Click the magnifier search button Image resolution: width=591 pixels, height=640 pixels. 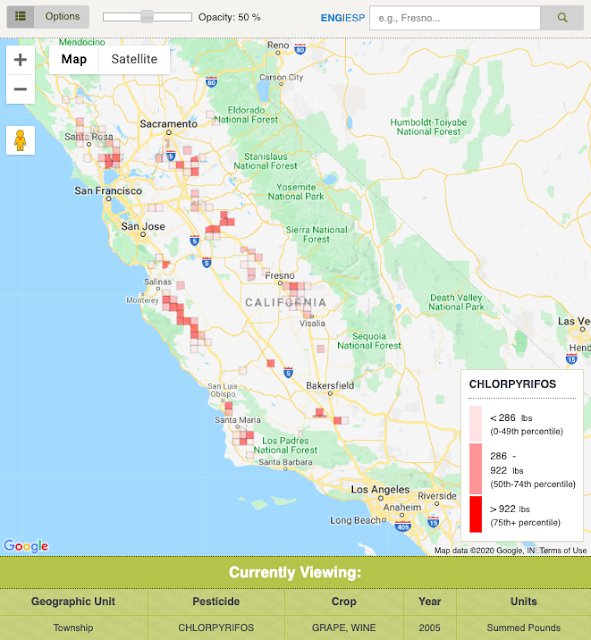click(562, 18)
